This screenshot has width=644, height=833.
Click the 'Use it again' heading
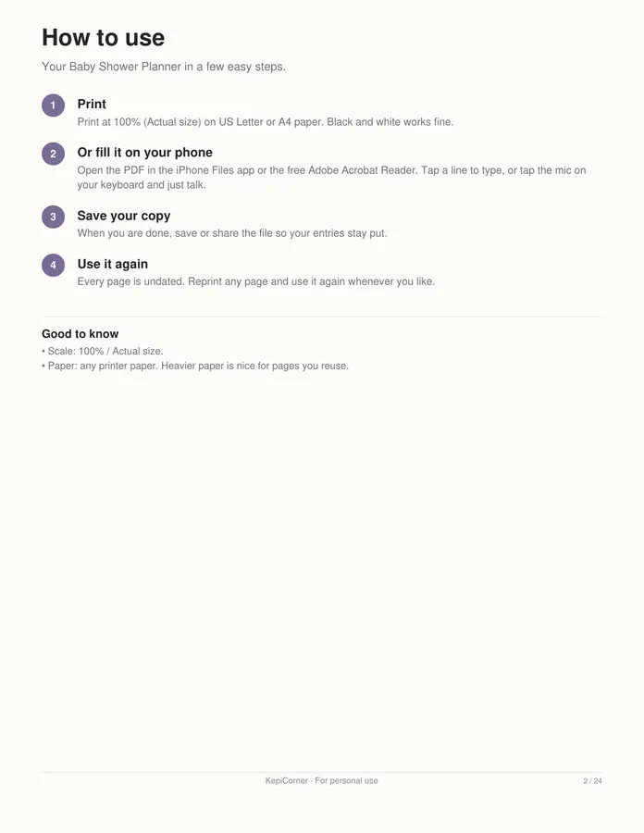tap(113, 264)
